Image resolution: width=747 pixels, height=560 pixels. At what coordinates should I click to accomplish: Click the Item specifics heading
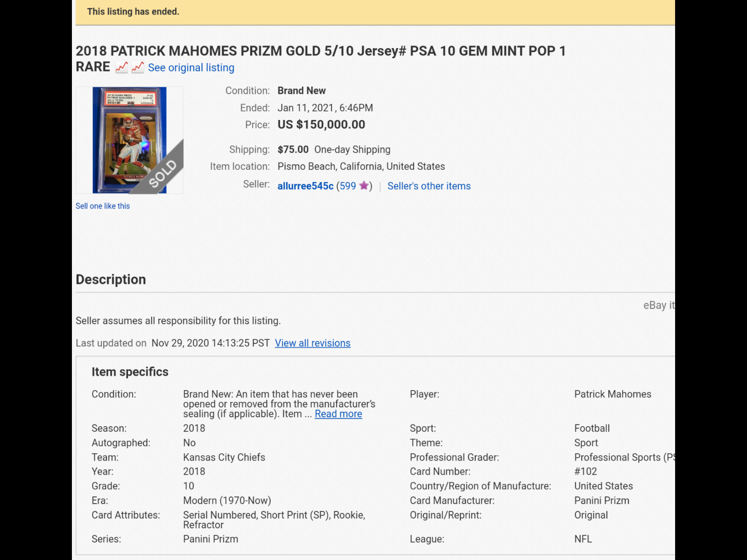coord(130,371)
